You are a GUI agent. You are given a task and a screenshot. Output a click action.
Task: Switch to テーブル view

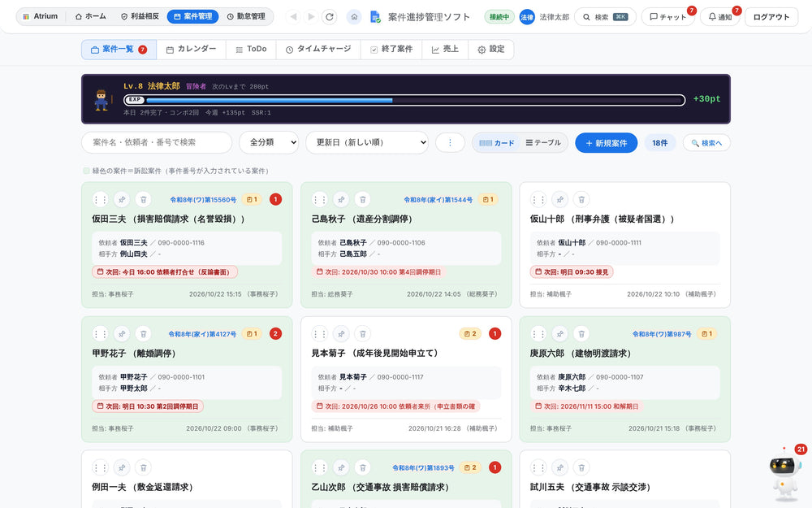543,142
